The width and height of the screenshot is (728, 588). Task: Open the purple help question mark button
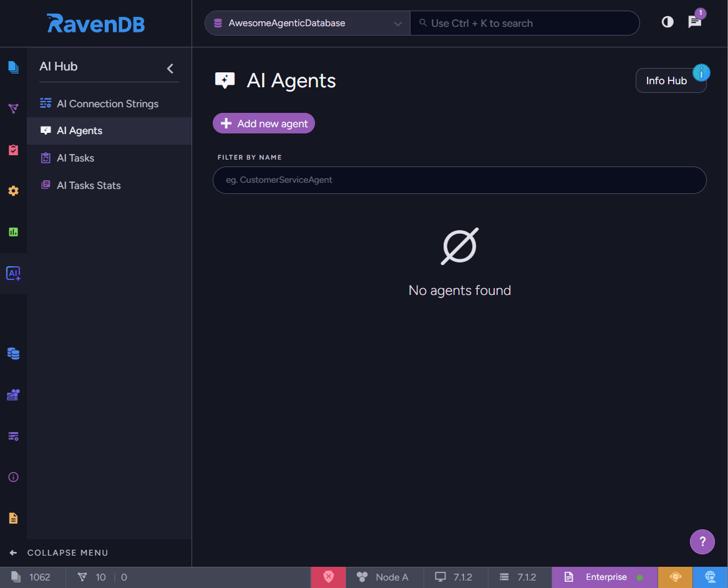point(702,542)
